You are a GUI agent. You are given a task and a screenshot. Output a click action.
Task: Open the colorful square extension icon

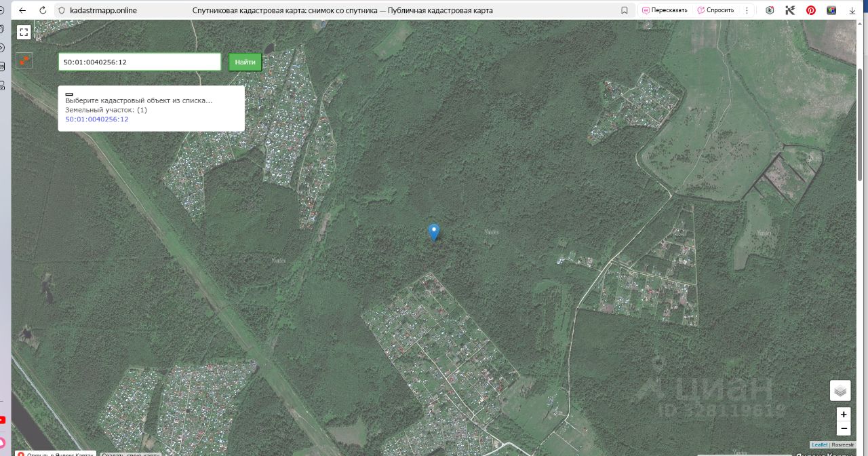831,10
